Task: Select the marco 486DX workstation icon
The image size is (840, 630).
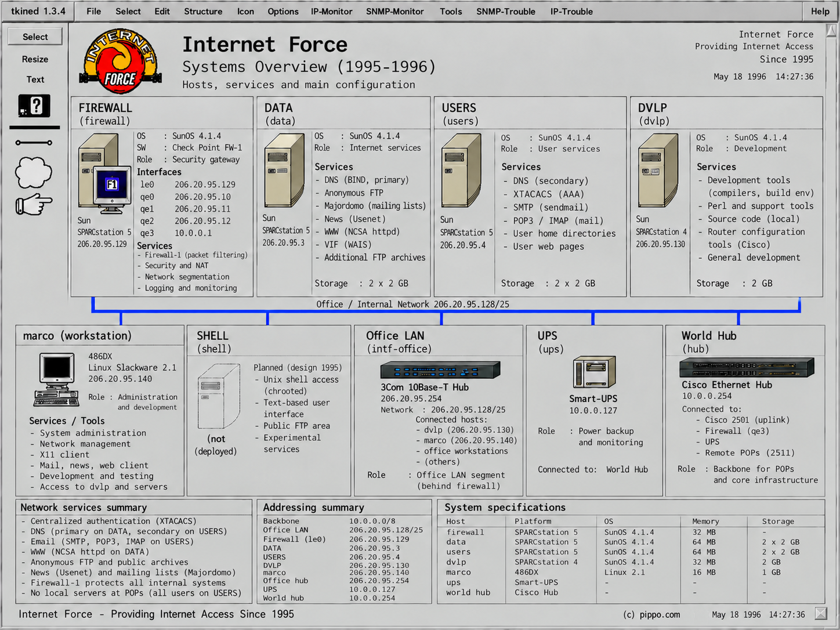Action: pos(57,379)
